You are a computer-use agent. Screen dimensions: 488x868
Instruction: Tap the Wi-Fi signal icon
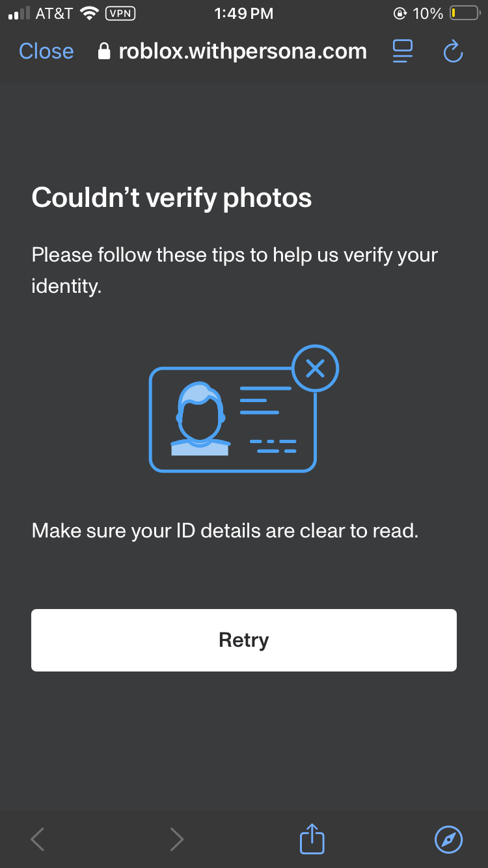click(x=88, y=13)
